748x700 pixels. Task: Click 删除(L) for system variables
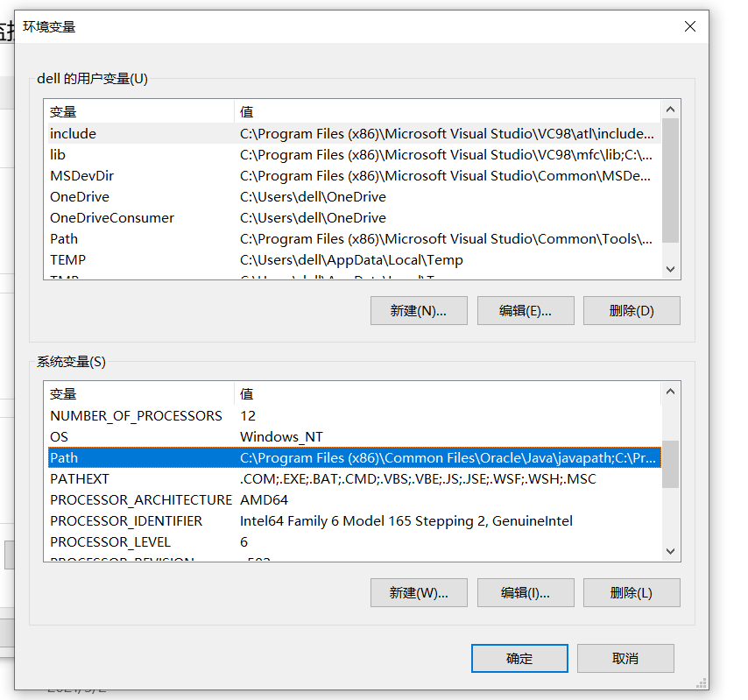632,592
